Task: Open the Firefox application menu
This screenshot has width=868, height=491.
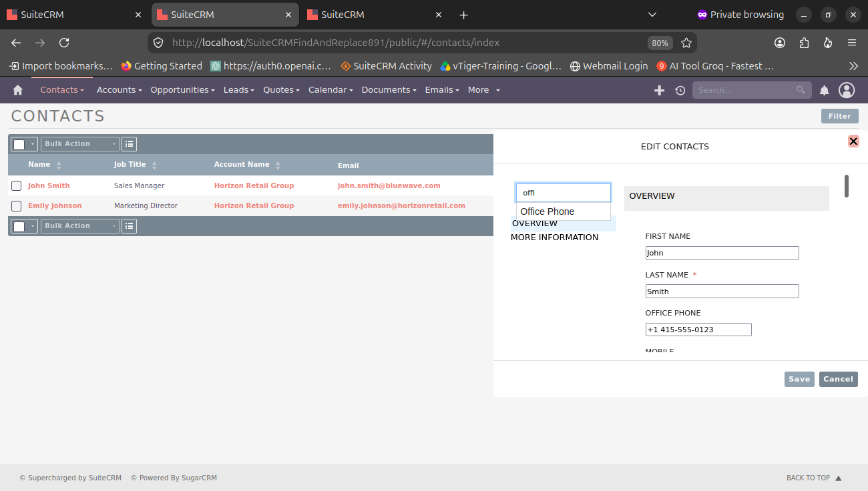Action: (x=852, y=43)
